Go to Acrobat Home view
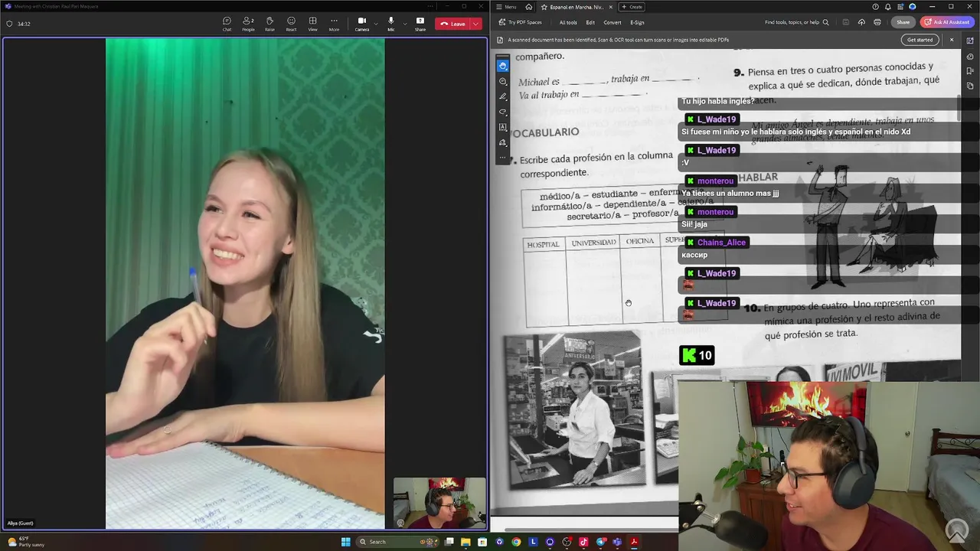This screenshot has height=551, width=980. 528,7
